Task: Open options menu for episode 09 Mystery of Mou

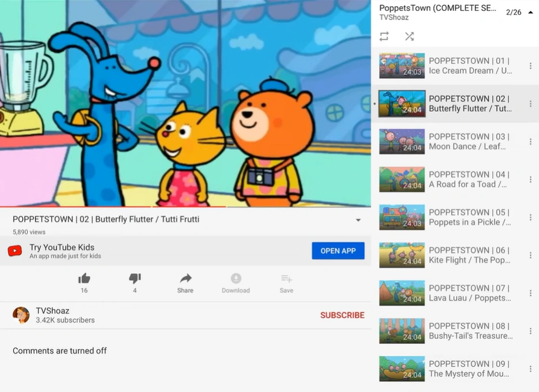Action: pyautogui.click(x=530, y=369)
